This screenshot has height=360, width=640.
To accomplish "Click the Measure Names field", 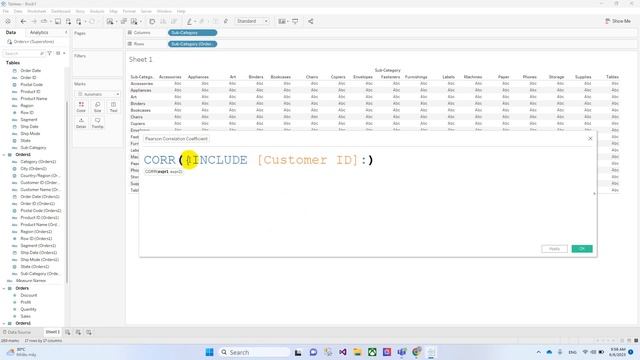I will click(31, 281).
